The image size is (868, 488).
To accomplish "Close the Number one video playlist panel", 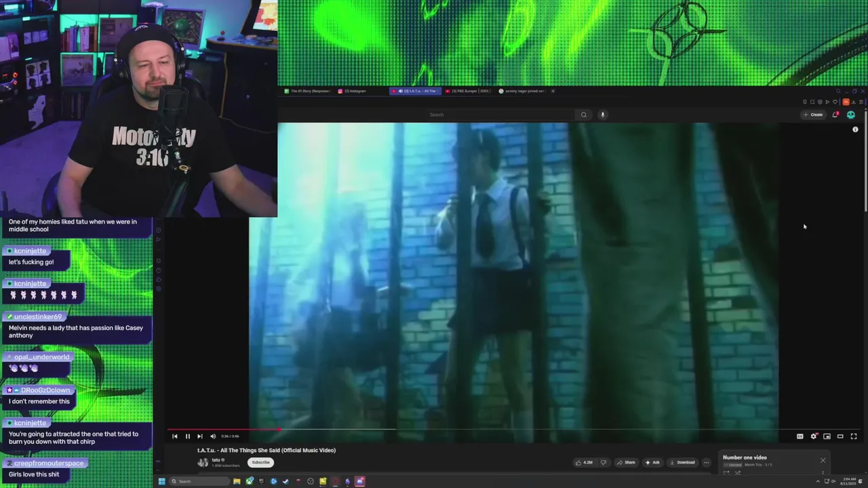I will click(x=823, y=460).
